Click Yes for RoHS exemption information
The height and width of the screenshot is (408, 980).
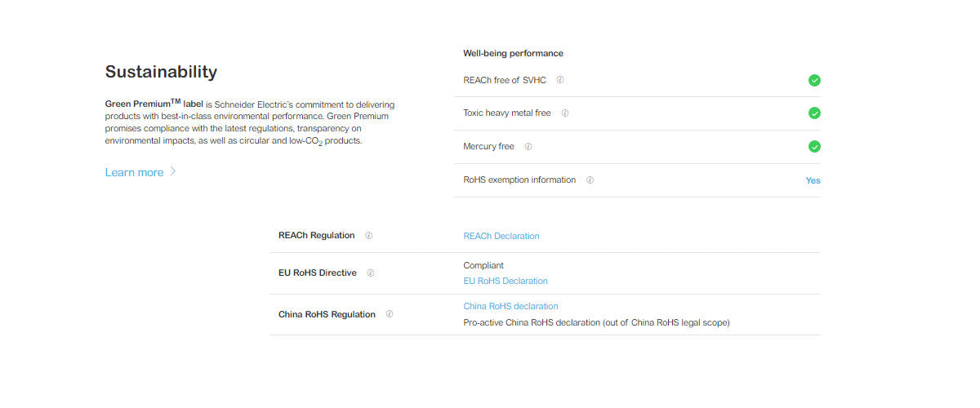(x=813, y=180)
